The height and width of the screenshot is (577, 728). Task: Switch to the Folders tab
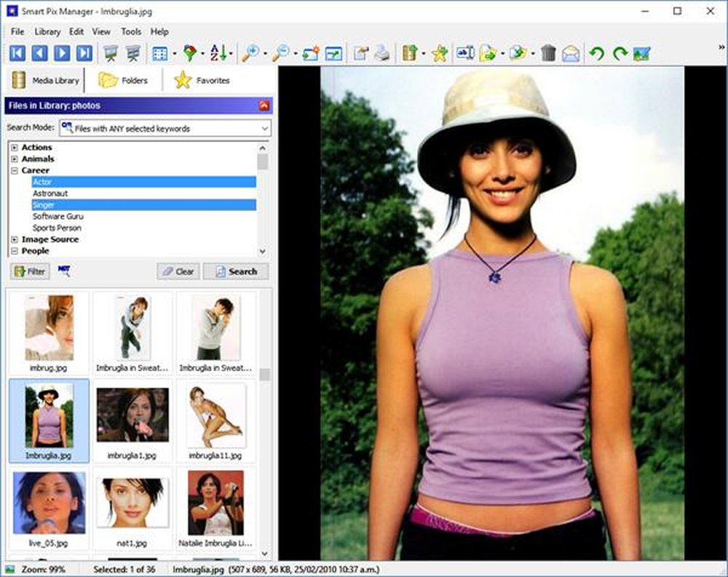point(124,80)
